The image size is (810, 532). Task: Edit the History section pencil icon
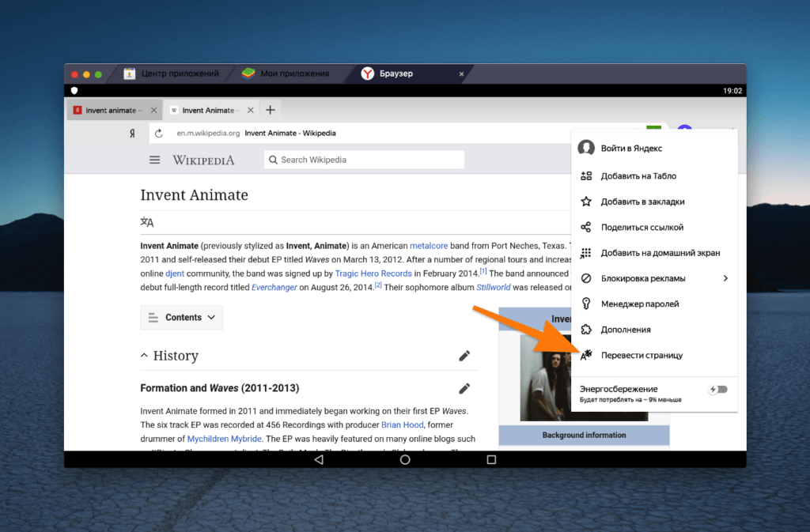464,356
